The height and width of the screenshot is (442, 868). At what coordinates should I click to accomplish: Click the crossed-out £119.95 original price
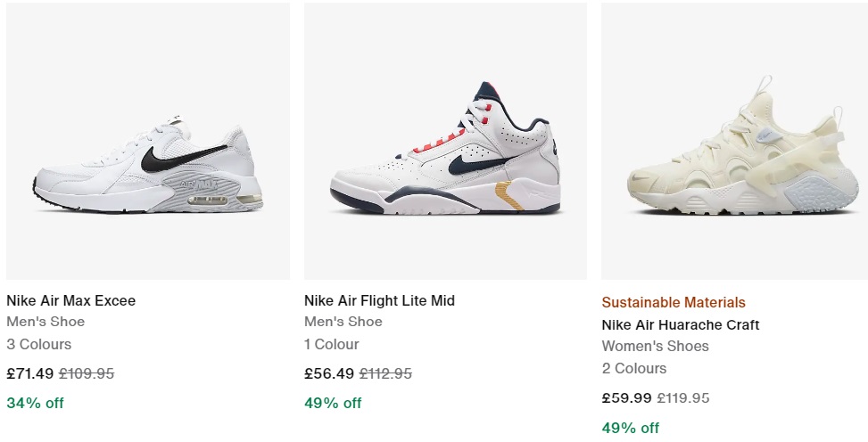point(683,397)
